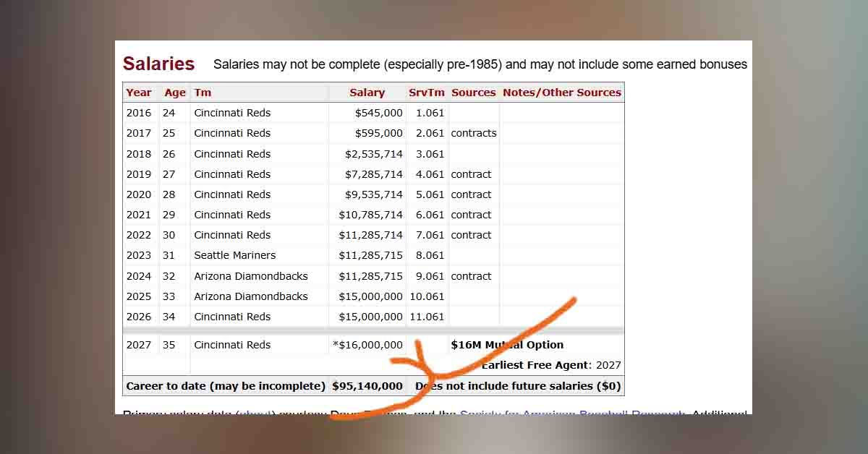Viewport: 868px width, 454px height.
Task: Click the Sources column header
Action: (474, 93)
